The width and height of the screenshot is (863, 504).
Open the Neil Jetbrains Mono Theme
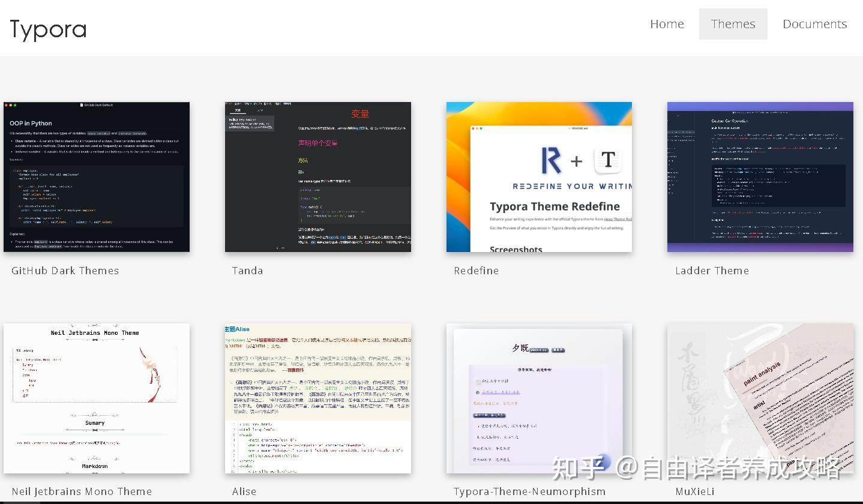(x=82, y=491)
